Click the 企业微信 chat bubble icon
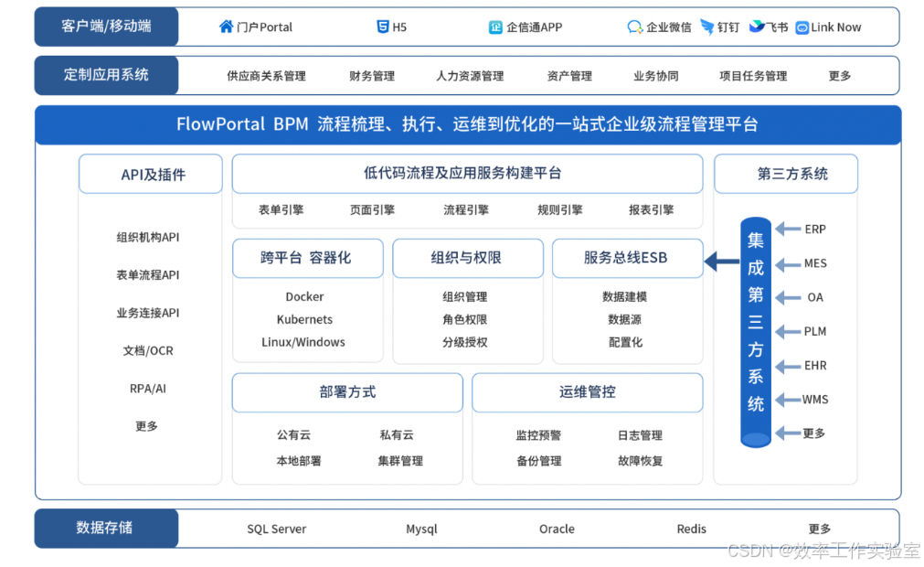 tap(634, 27)
